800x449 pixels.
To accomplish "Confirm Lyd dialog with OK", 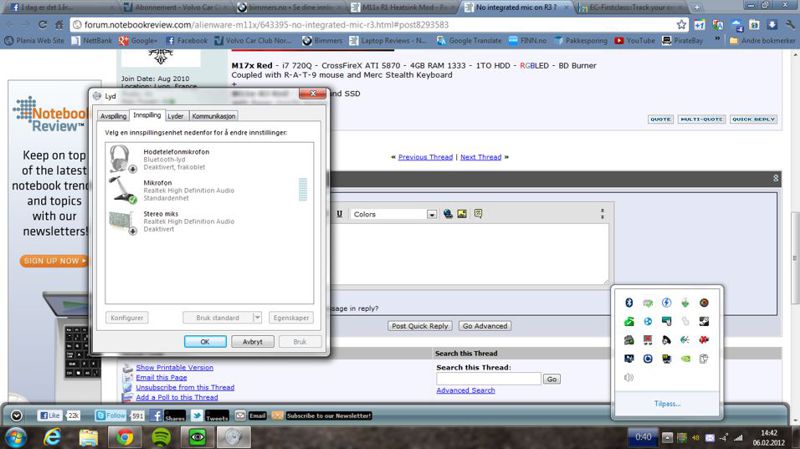I will pyautogui.click(x=205, y=341).
